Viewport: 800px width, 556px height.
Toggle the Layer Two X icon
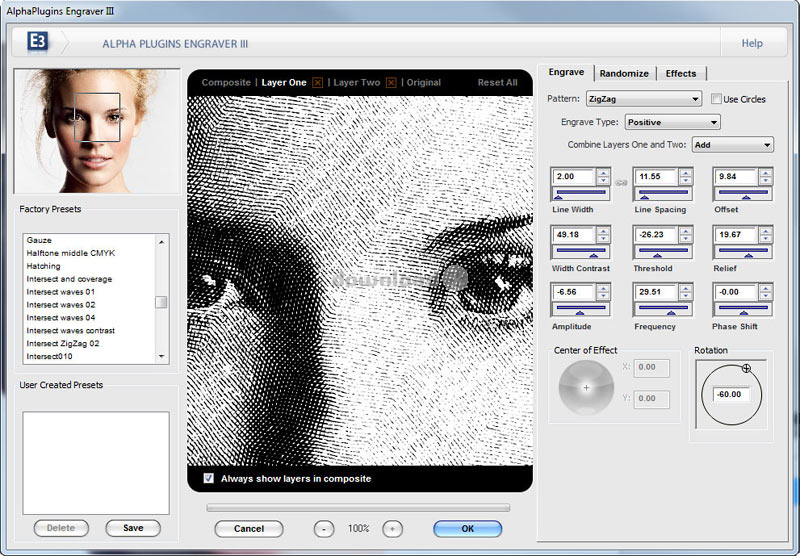click(x=391, y=82)
